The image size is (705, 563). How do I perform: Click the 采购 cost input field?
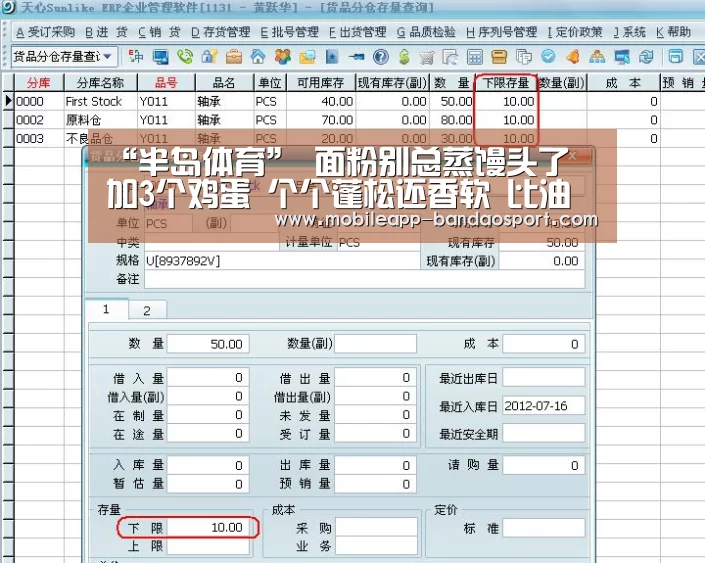tap(376, 527)
